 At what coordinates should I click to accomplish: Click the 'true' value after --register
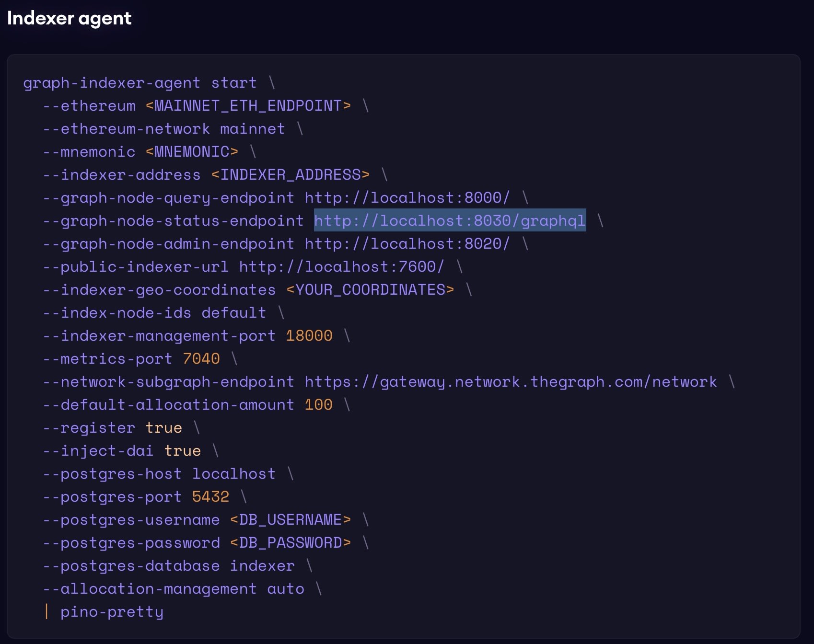click(164, 427)
